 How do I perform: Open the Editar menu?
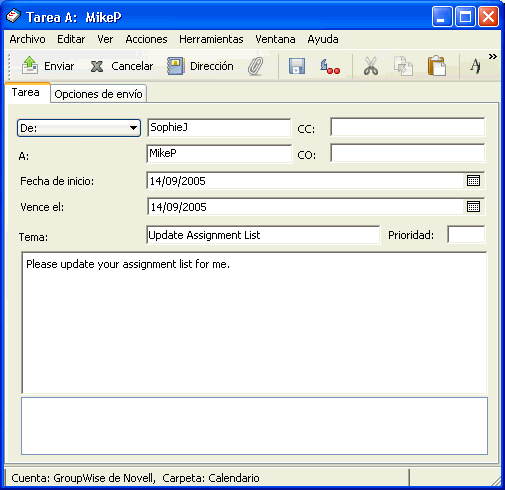(x=71, y=39)
